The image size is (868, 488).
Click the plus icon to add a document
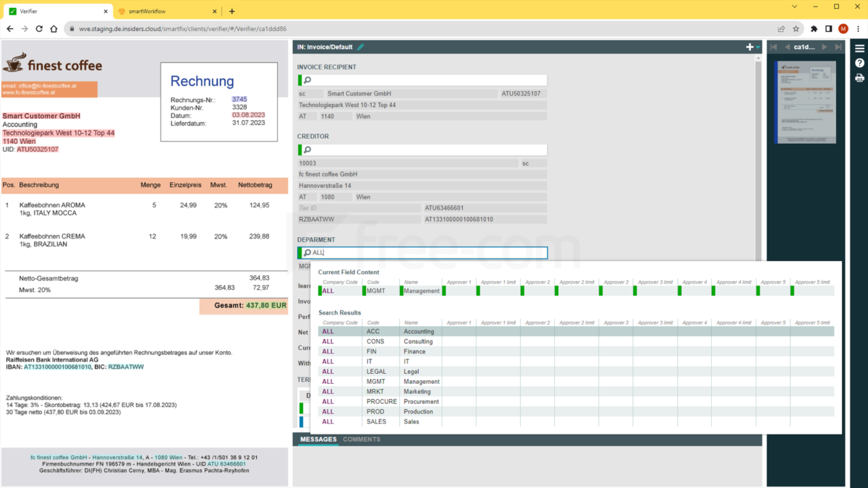coord(749,46)
